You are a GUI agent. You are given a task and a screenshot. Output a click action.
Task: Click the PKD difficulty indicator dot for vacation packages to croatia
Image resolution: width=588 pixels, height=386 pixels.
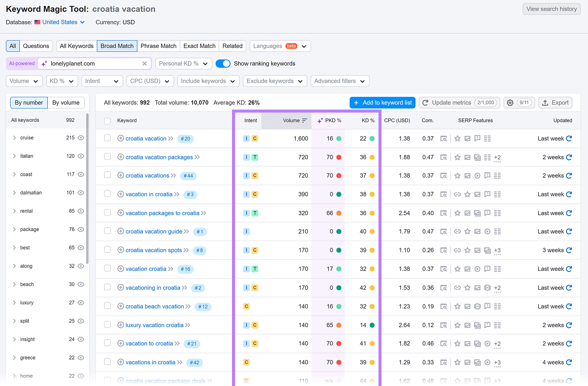(339, 213)
